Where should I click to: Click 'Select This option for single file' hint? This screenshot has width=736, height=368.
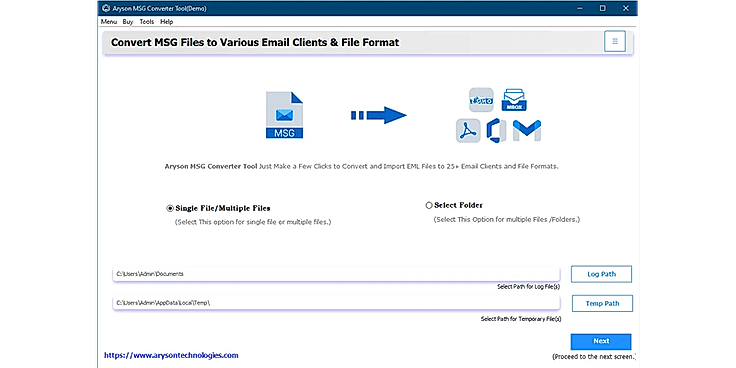tap(253, 222)
